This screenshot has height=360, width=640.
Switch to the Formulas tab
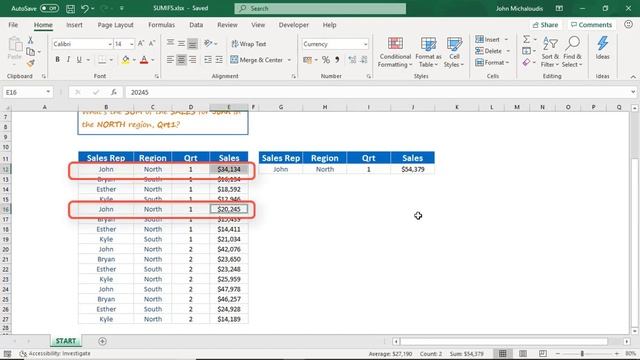point(161,25)
